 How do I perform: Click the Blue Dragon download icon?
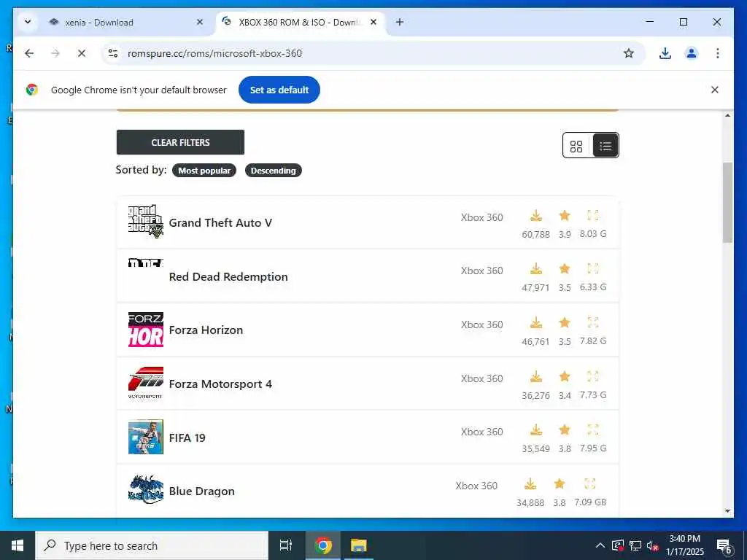coord(530,484)
